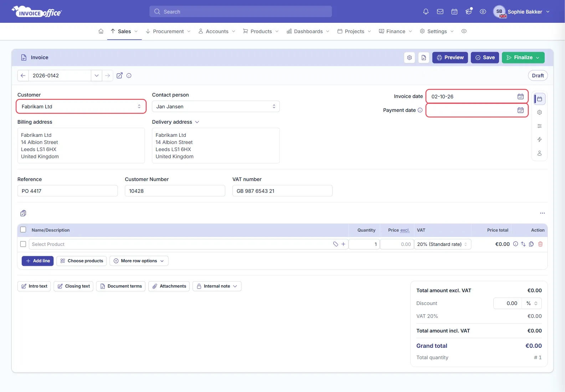This screenshot has width=565, height=392.
Task: Open the Procurement menu
Action: 168,31
